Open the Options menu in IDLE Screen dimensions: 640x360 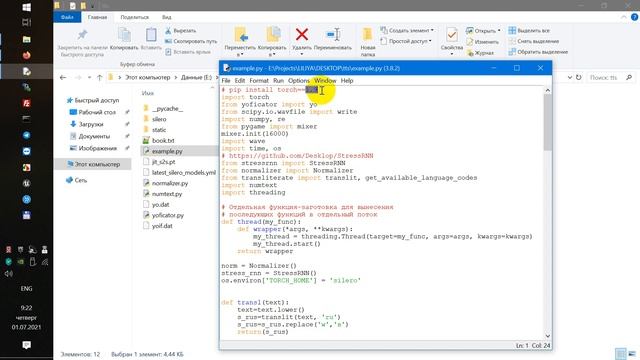coord(299,80)
